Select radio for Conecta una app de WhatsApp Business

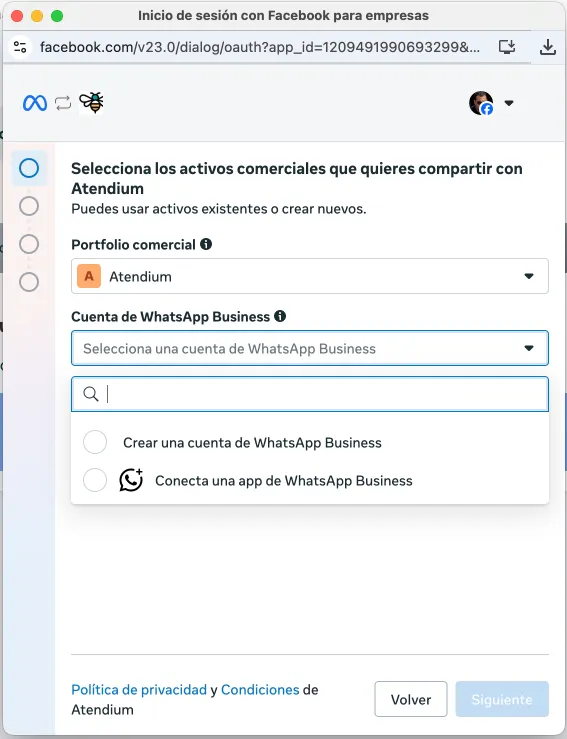(x=95, y=480)
